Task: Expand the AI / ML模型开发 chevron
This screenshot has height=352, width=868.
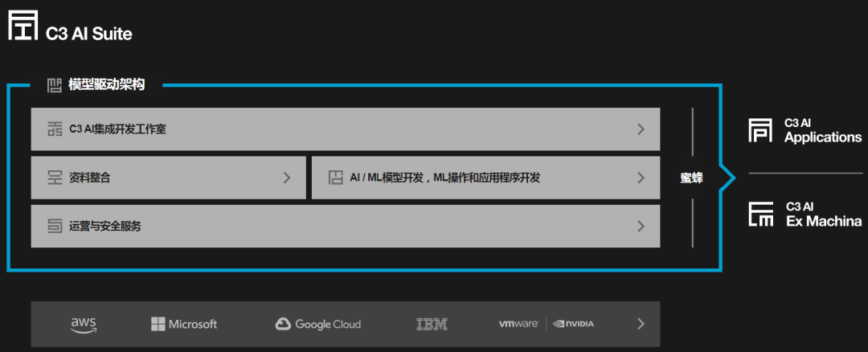Action: [641, 178]
